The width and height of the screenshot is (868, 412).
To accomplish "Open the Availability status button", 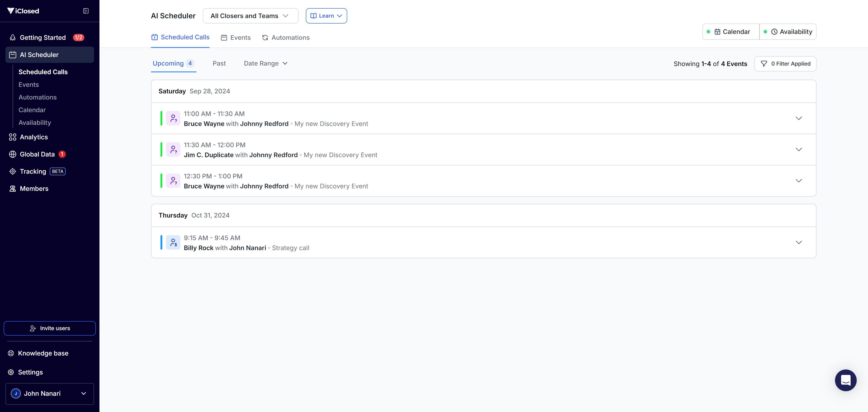I will click(788, 32).
